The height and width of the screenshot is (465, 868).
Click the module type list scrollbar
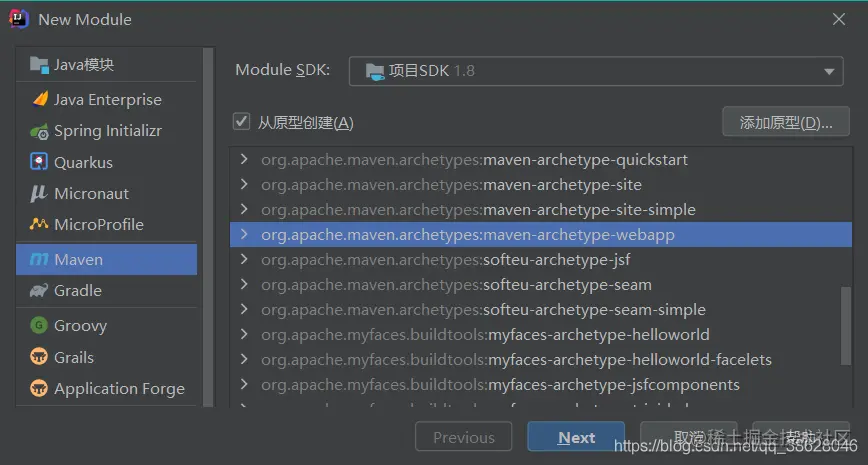(208, 227)
